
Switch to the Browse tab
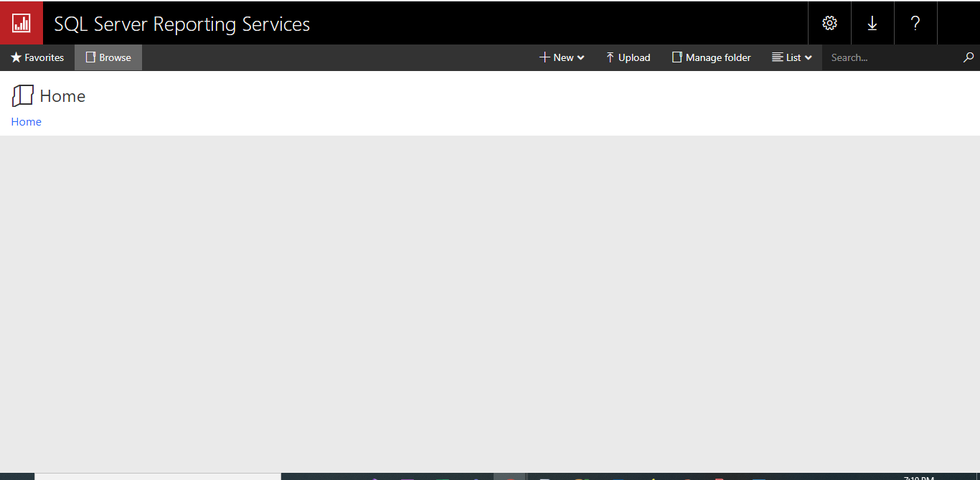click(x=108, y=57)
